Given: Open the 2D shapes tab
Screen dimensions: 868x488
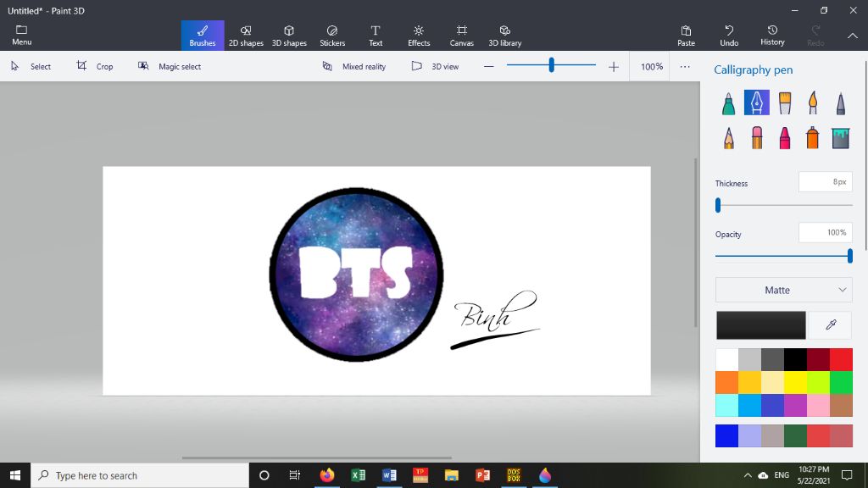Looking at the screenshot, I should pos(246,36).
